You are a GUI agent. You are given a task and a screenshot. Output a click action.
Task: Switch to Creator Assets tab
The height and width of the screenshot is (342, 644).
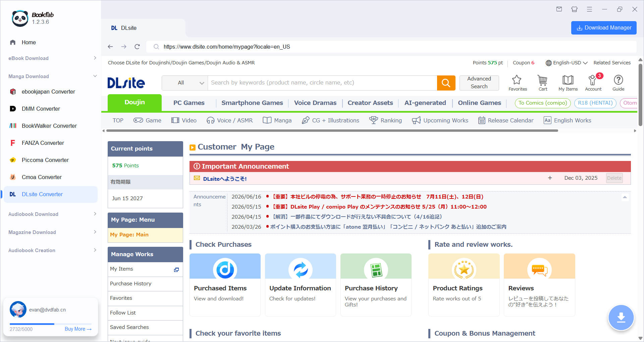point(370,103)
